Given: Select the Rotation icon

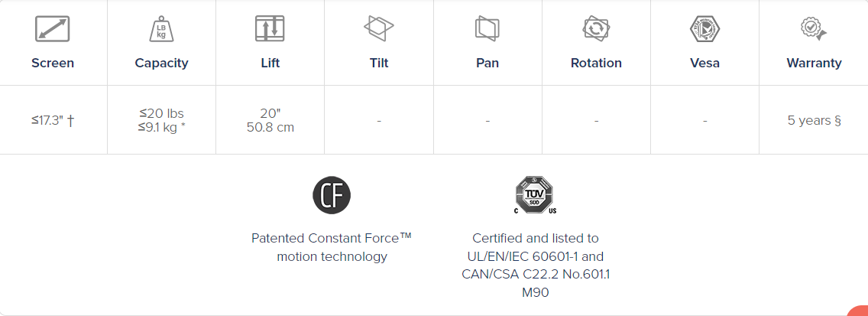Looking at the screenshot, I should pos(596,28).
